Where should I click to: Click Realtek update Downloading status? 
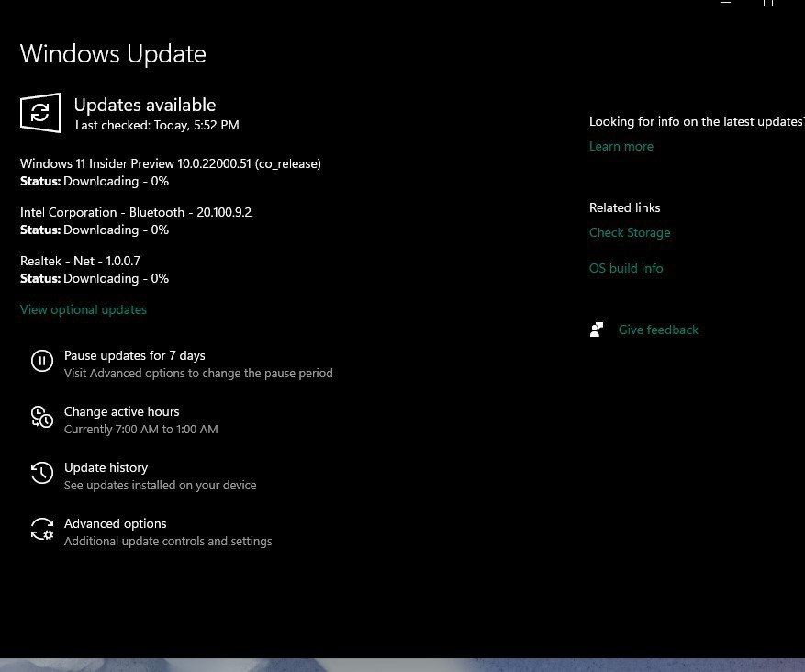(95, 278)
